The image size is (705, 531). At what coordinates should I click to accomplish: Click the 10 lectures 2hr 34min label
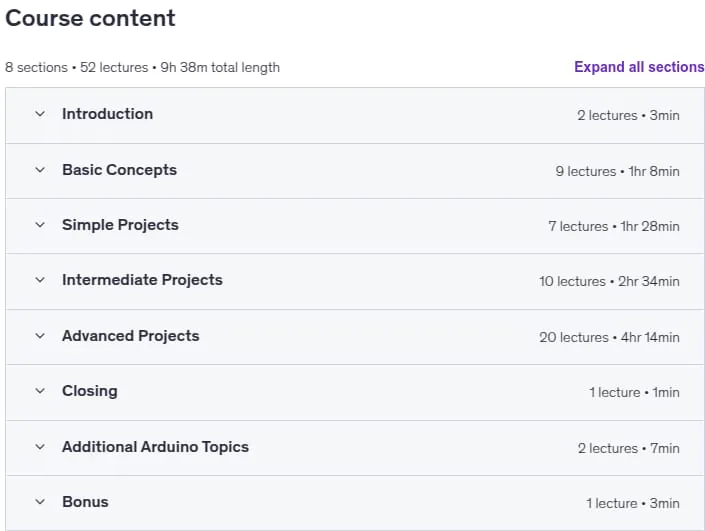tap(609, 281)
